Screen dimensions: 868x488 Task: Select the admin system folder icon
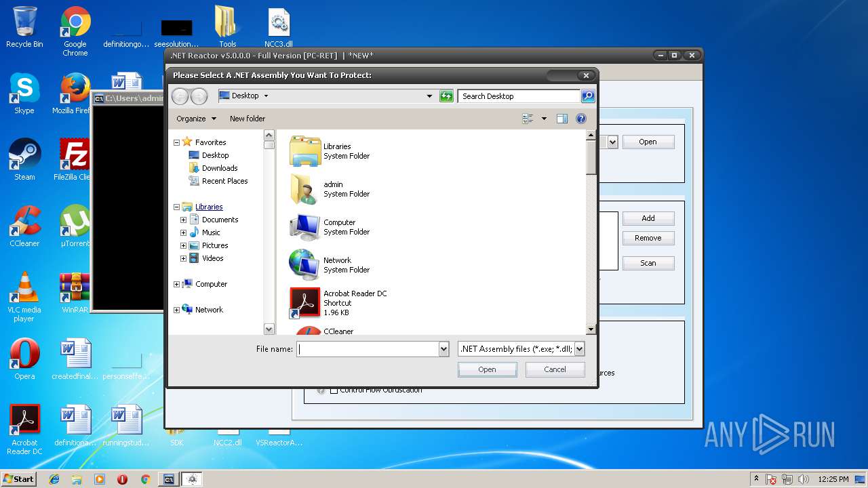[x=304, y=189]
